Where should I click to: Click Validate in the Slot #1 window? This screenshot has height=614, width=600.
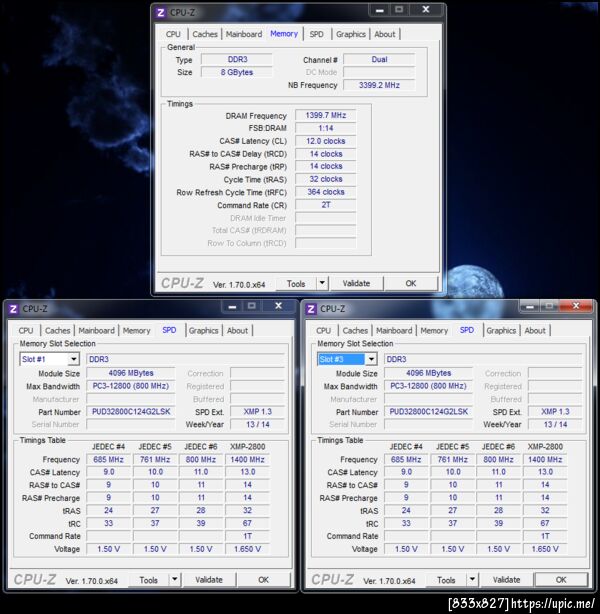209,580
